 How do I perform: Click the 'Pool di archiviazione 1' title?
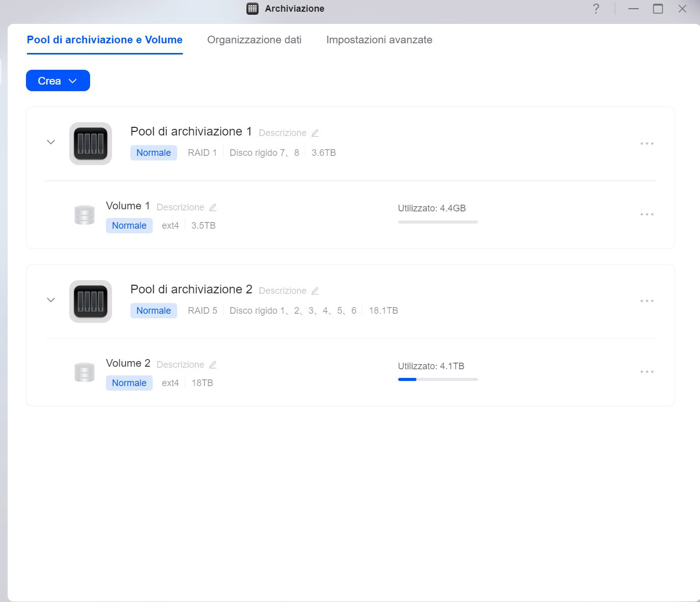click(x=191, y=131)
